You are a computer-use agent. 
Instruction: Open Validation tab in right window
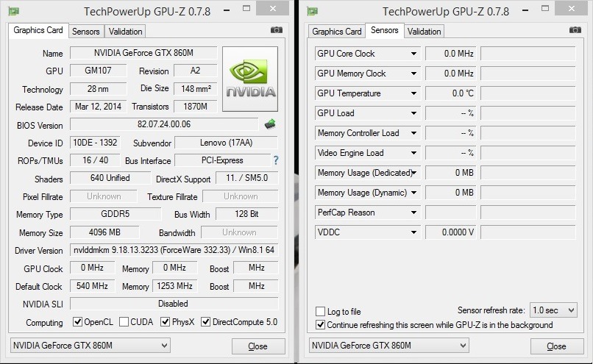(x=424, y=32)
